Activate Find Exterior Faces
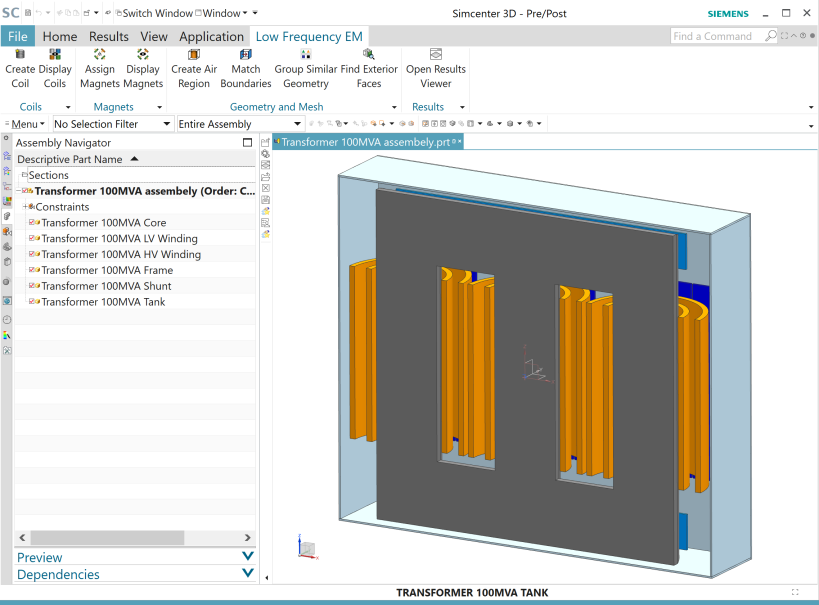 click(369, 69)
